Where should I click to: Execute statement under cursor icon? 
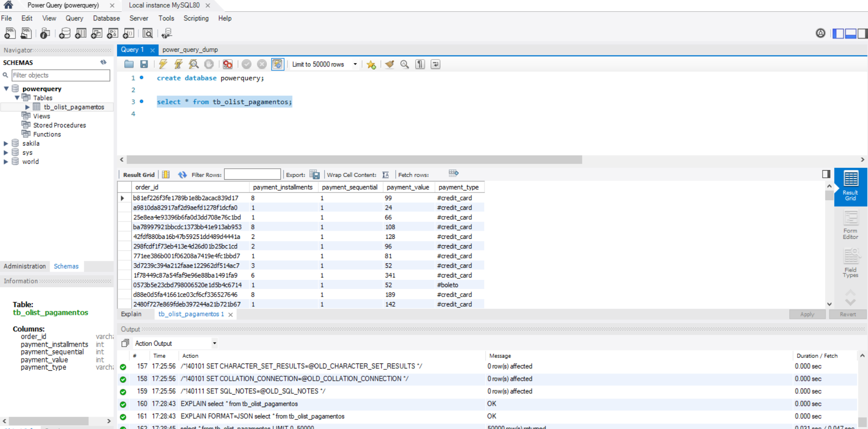178,64
